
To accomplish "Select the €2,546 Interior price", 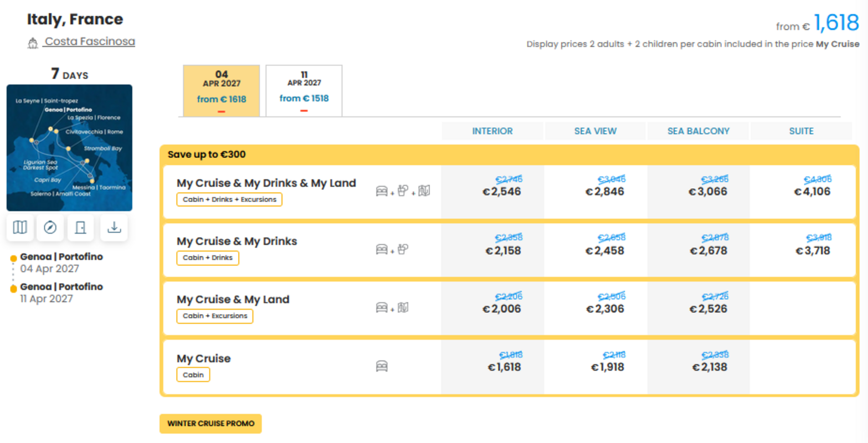I will [502, 192].
